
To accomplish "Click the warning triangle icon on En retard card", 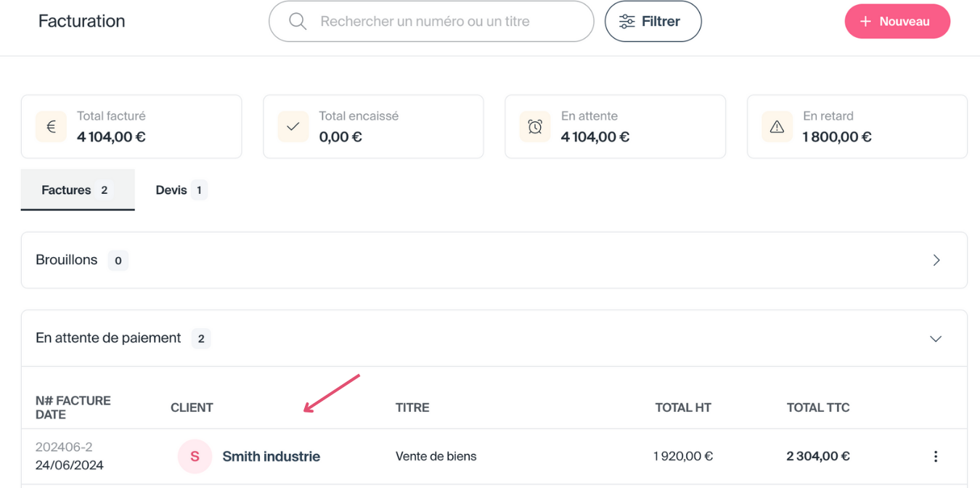I will click(x=777, y=127).
